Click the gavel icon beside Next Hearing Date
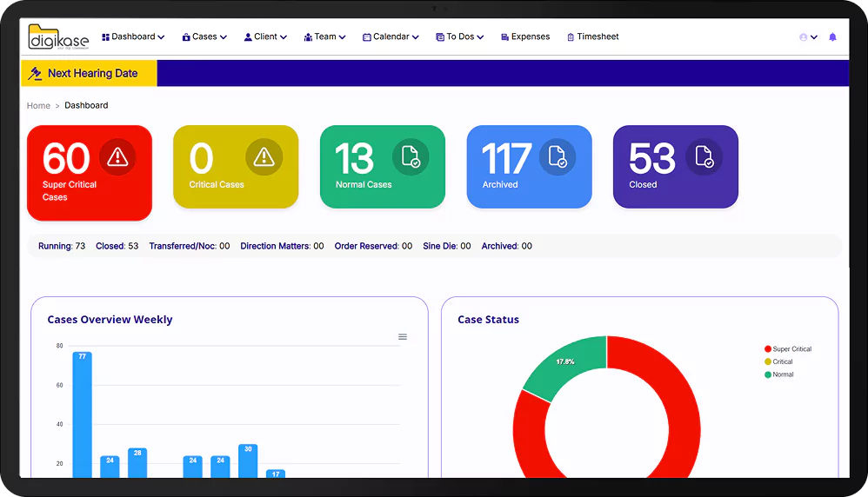Image resolution: width=868 pixels, height=497 pixels. pos(35,73)
